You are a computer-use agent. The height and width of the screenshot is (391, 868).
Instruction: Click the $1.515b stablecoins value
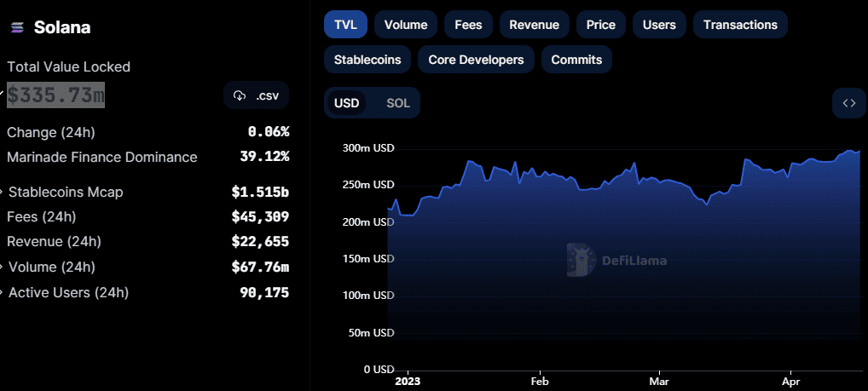260,193
